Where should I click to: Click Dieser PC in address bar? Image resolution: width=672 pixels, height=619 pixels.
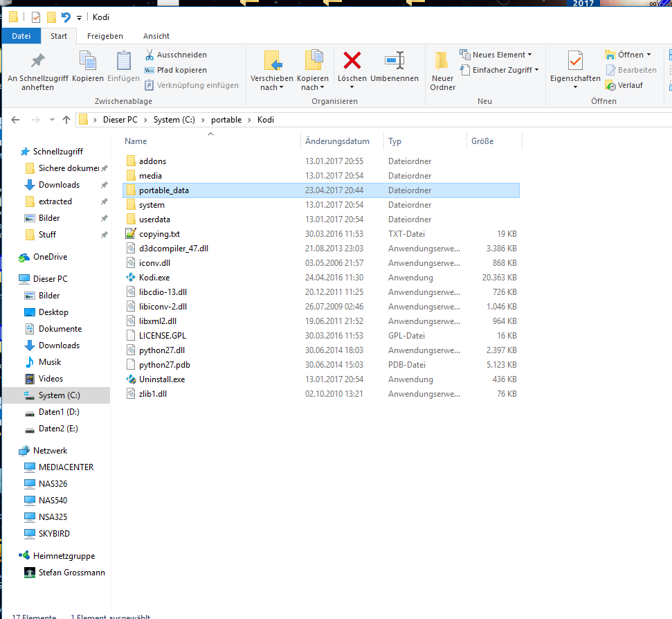click(x=120, y=120)
